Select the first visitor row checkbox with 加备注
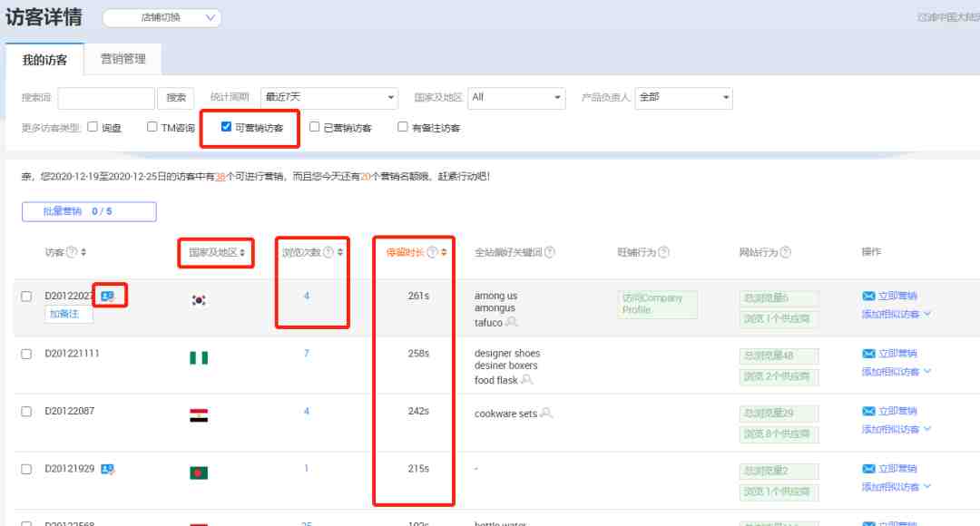Screen dimensions: 980x526 coord(26,297)
